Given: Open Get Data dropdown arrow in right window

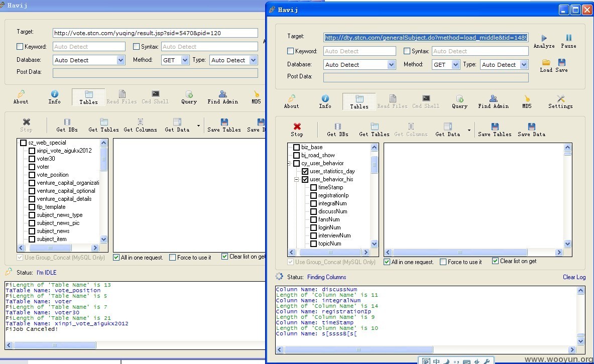Looking at the screenshot, I should (x=469, y=130).
